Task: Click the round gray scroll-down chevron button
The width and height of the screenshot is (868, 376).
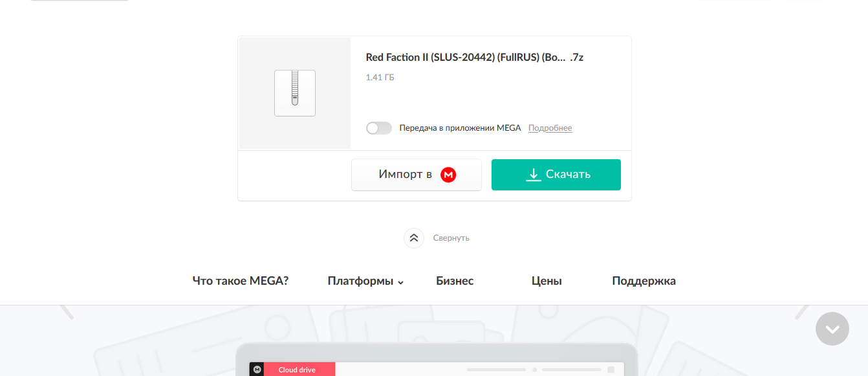Action: (832, 329)
